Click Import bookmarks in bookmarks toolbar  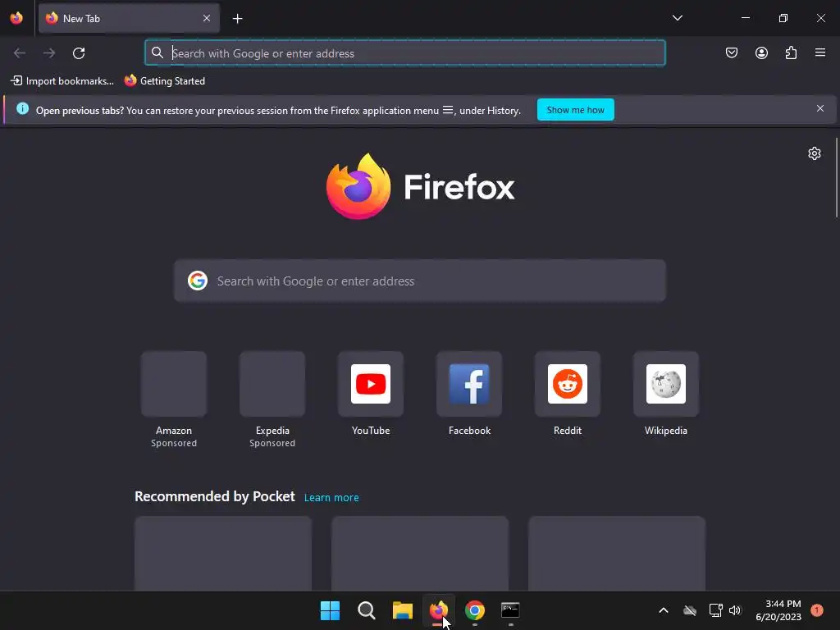pyautogui.click(x=62, y=81)
